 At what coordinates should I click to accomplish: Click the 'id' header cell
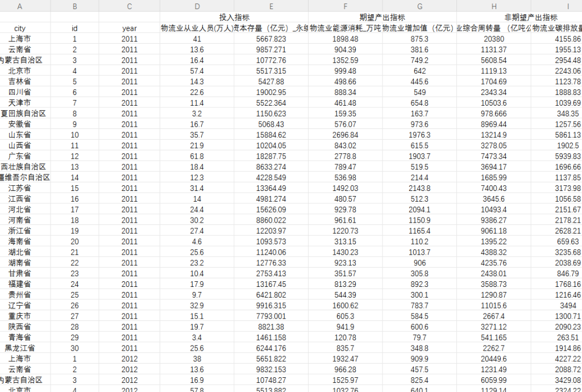point(74,28)
